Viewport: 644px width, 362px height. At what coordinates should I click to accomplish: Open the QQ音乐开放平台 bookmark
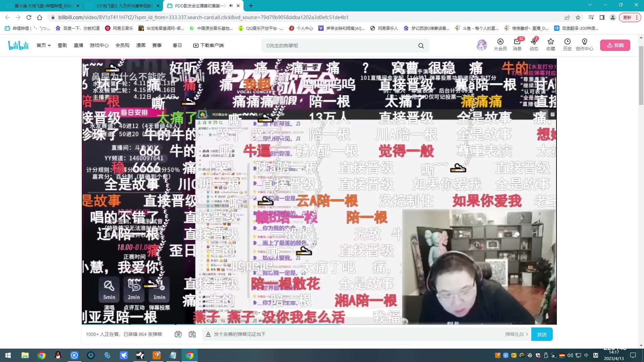click(x=261, y=28)
